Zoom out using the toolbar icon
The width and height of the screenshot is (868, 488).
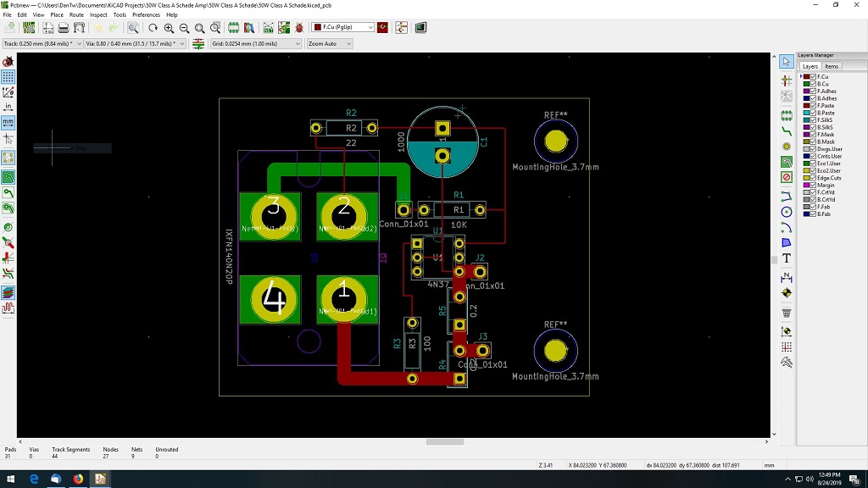click(x=184, y=27)
